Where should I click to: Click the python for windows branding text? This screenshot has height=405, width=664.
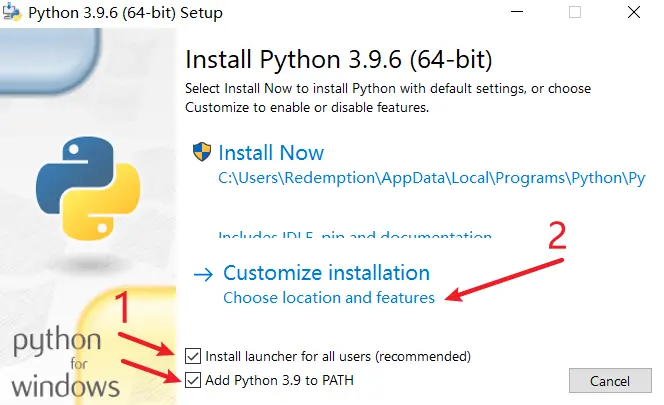[66, 364]
